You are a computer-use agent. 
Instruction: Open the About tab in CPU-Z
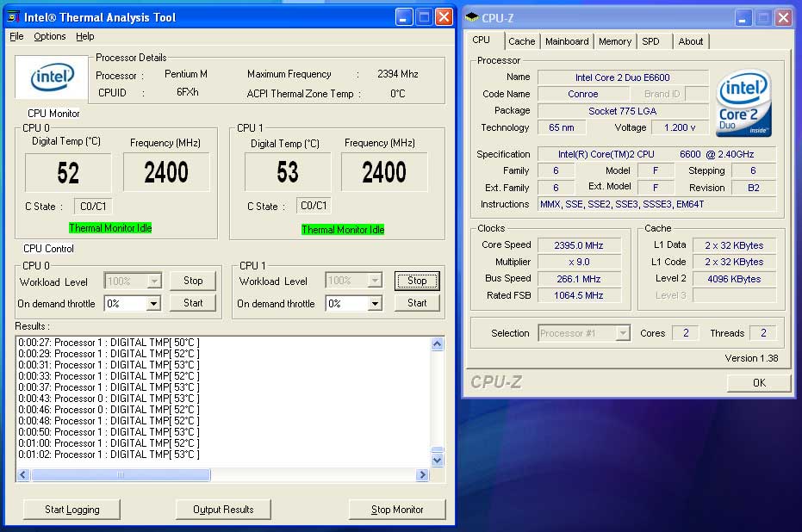coord(691,41)
